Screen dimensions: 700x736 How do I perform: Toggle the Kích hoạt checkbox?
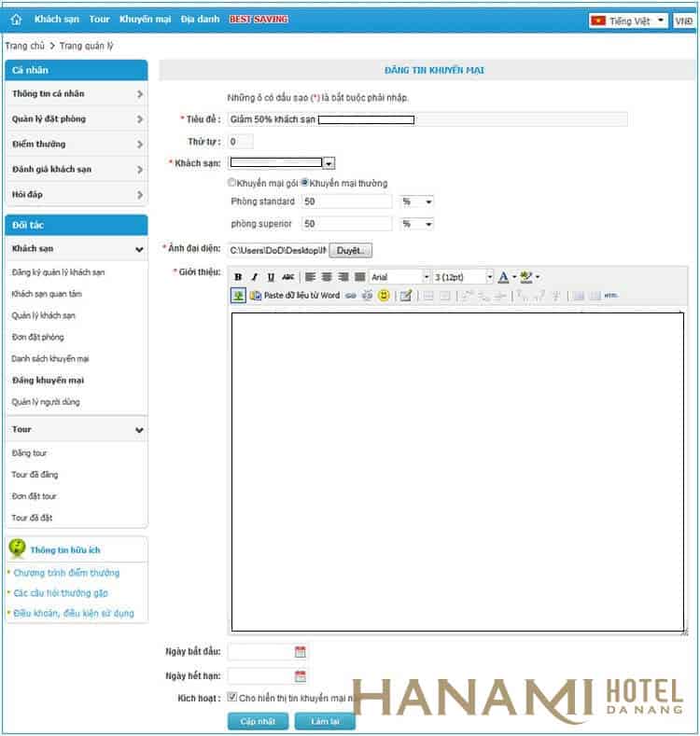tap(232, 697)
